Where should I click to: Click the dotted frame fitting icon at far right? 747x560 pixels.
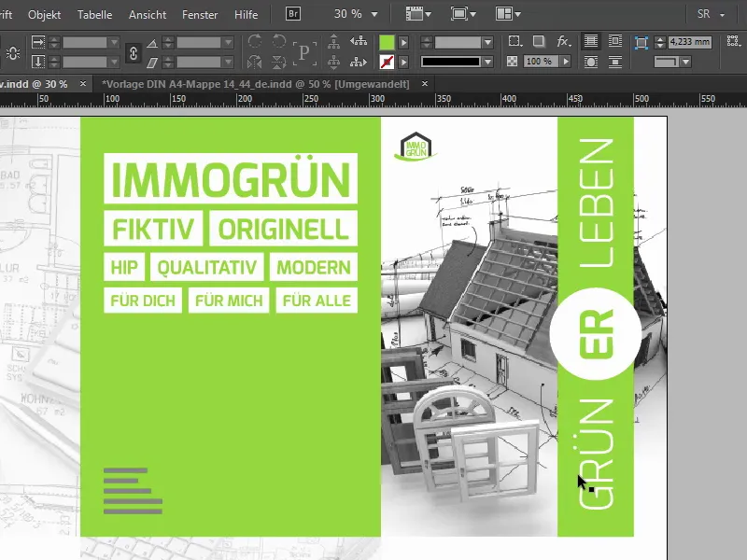(x=733, y=41)
